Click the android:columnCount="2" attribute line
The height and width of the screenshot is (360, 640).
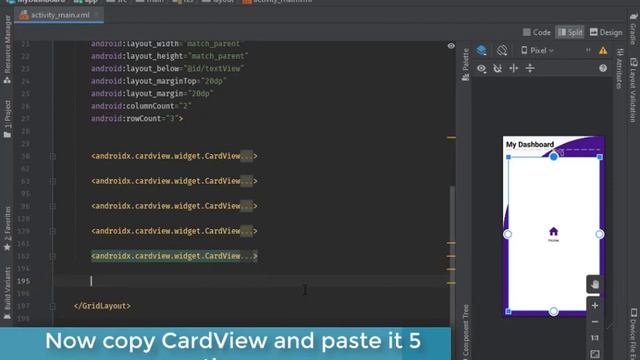pyautogui.click(x=141, y=106)
